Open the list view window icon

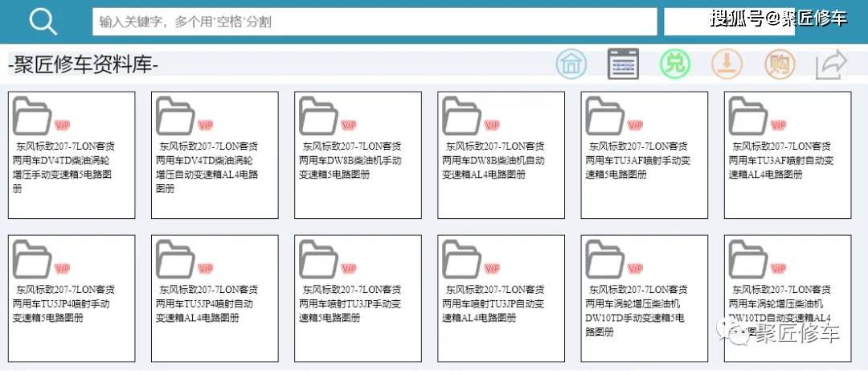623,64
